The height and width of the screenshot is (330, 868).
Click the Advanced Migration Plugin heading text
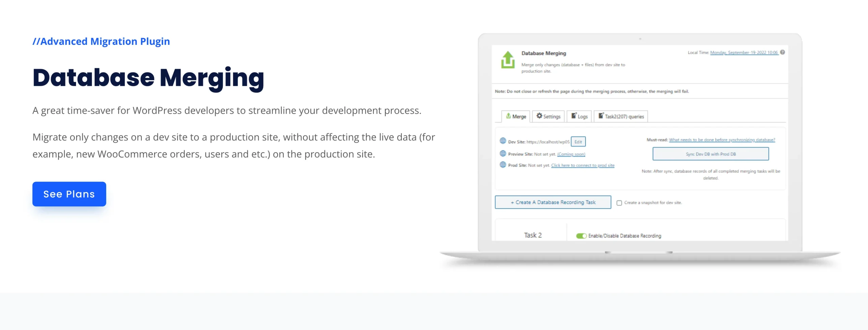101,41
